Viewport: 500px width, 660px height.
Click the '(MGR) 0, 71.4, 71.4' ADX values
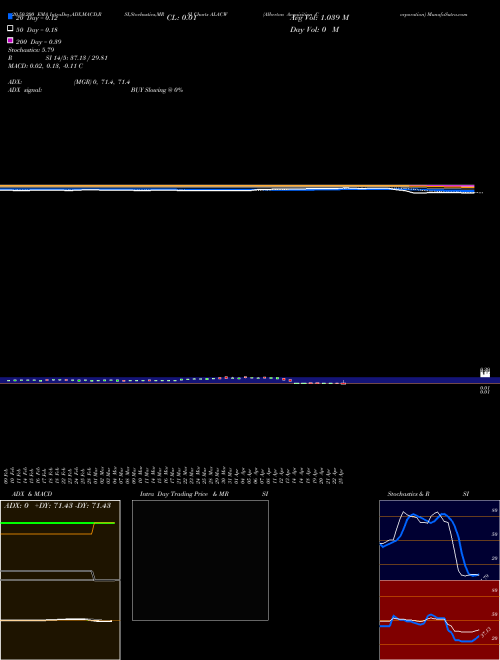pyautogui.click(x=102, y=82)
